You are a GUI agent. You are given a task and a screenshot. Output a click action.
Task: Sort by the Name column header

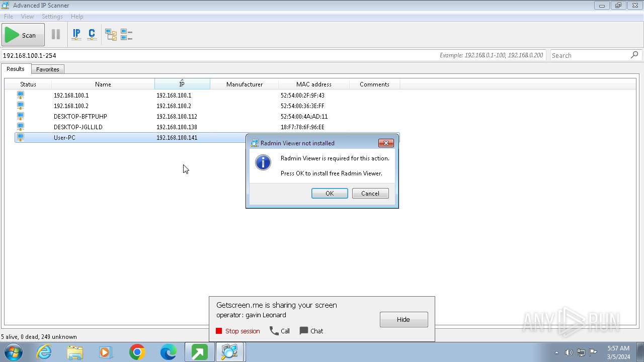click(x=103, y=84)
